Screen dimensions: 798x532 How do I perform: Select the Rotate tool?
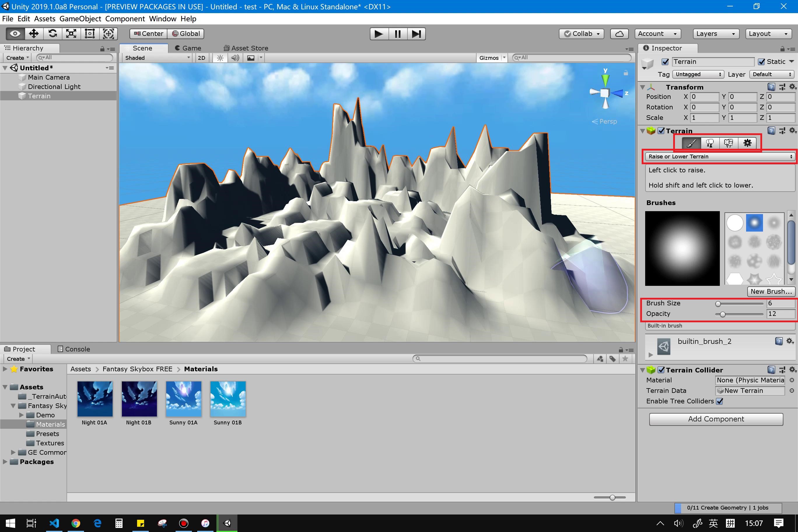coord(52,34)
